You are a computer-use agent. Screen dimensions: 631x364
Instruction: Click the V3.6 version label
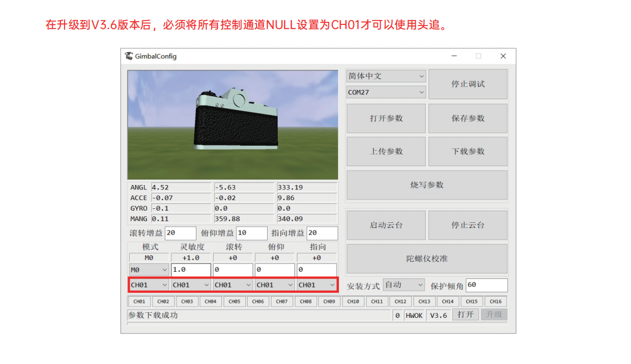(x=438, y=316)
